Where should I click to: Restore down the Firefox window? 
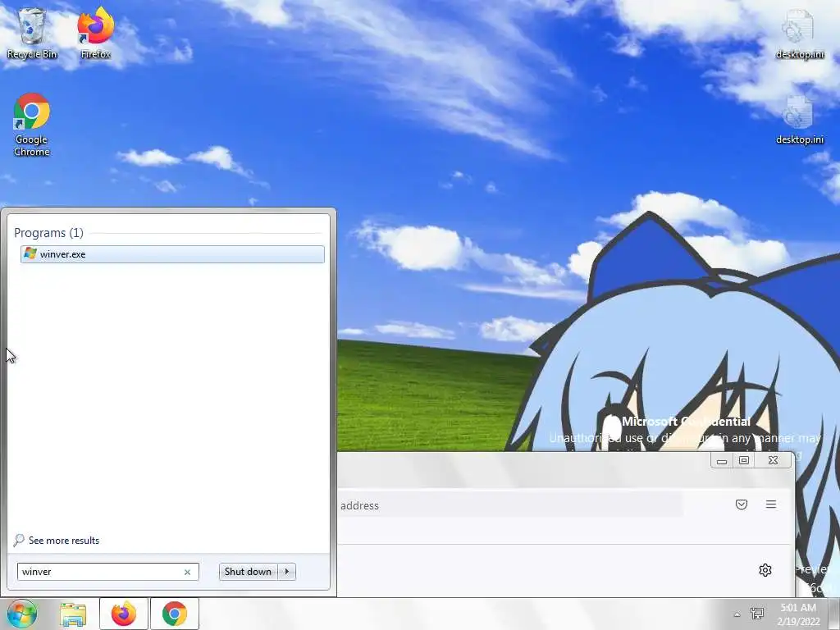coord(743,461)
